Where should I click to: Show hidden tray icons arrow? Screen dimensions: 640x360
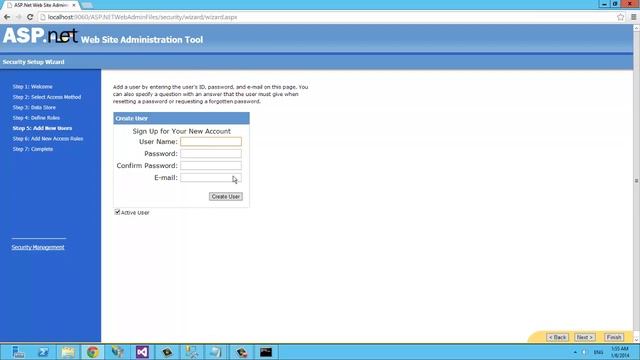pyautogui.click(x=575, y=352)
